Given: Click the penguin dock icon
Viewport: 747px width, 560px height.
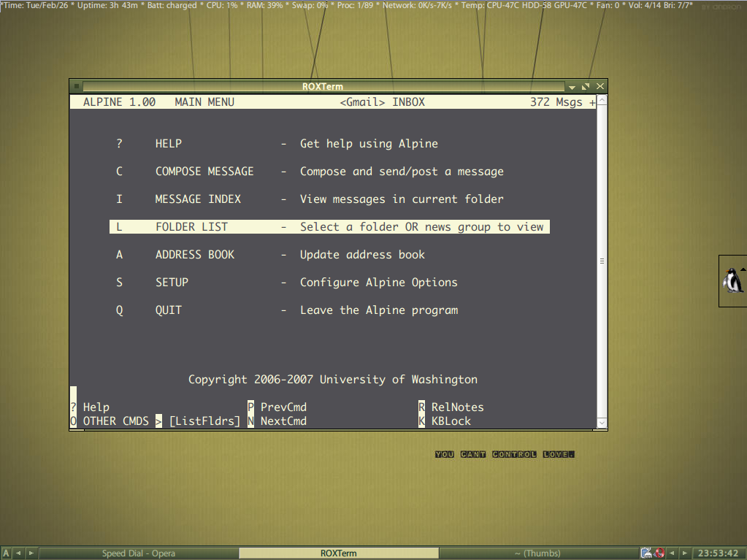Looking at the screenshot, I should pos(732,280).
